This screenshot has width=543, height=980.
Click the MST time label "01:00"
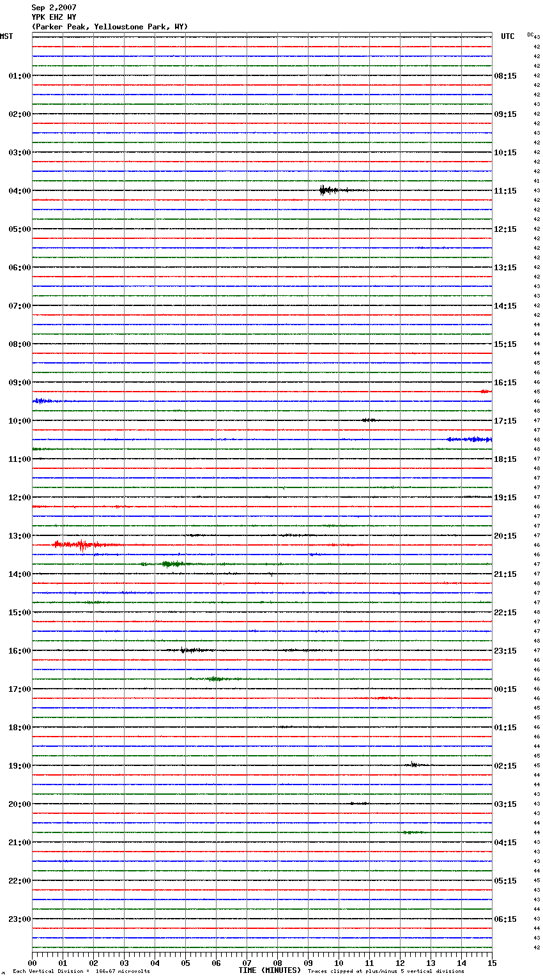[20, 76]
